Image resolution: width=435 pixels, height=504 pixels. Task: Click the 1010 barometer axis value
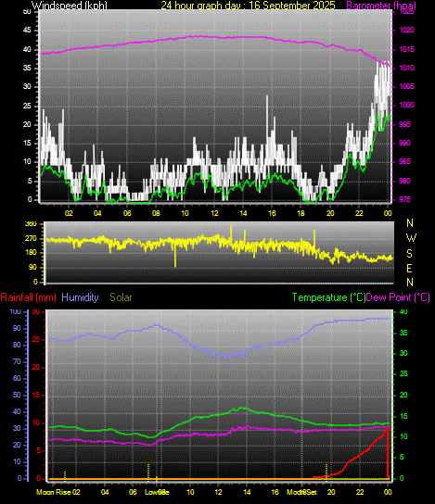[406, 69]
